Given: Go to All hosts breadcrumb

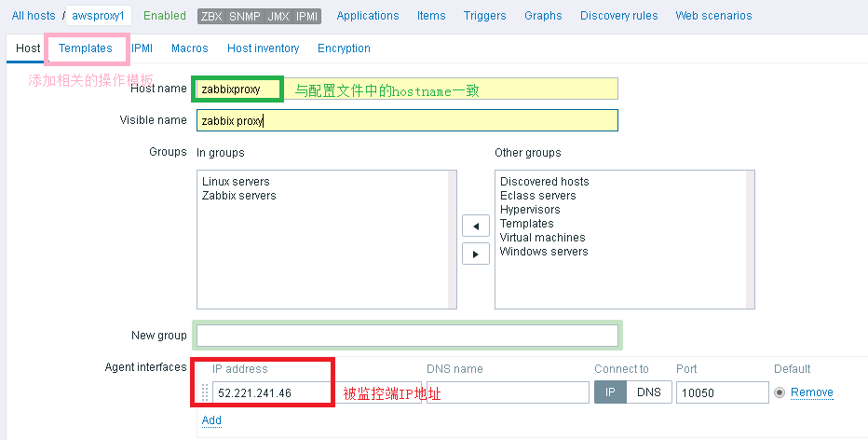Looking at the screenshot, I should (34, 16).
